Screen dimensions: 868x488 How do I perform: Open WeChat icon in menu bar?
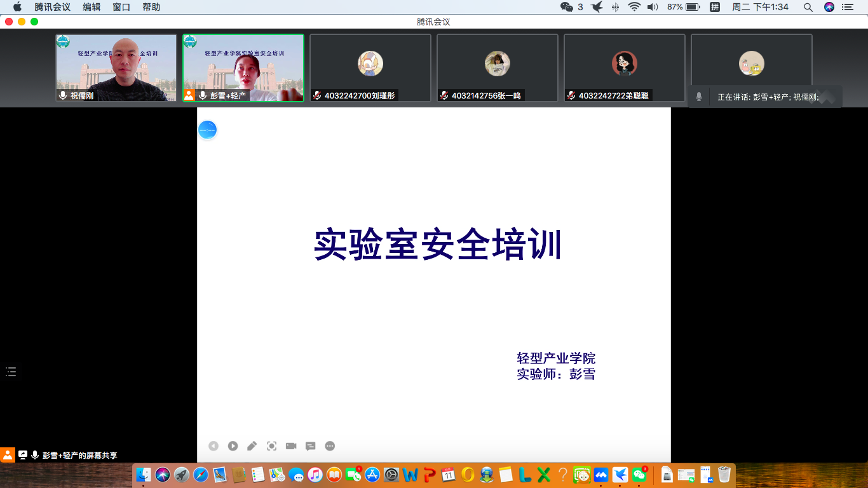(567, 7)
